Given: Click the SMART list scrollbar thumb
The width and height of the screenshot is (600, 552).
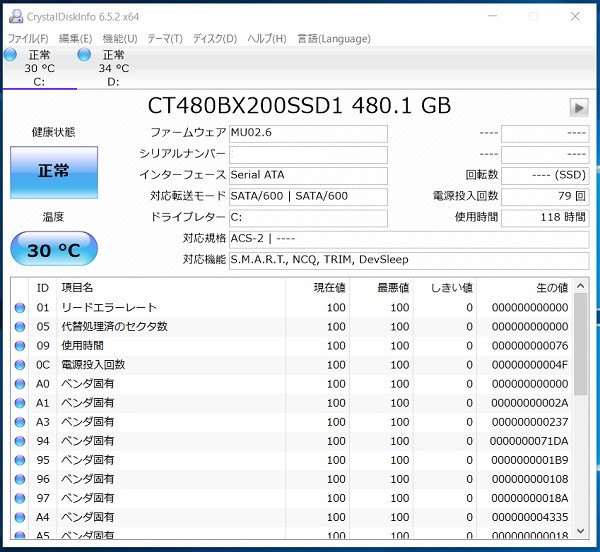Looking at the screenshot, I should coord(580,344).
